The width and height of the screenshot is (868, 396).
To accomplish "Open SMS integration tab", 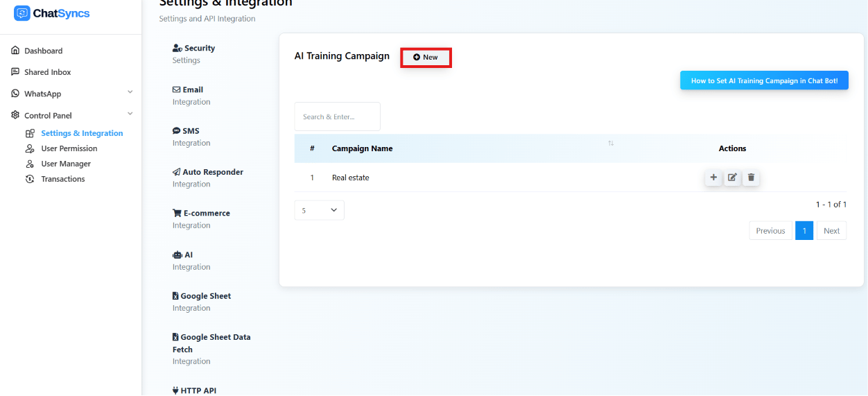I will tap(191, 137).
